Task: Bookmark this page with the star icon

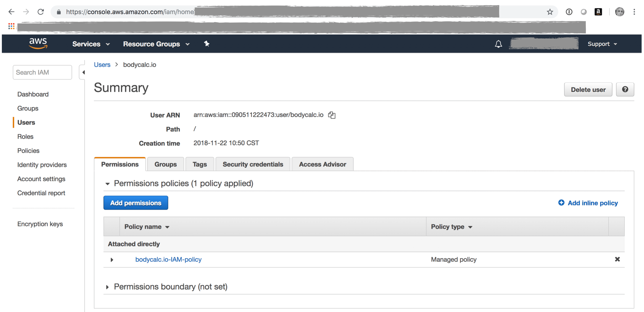Action: (550, 12)
